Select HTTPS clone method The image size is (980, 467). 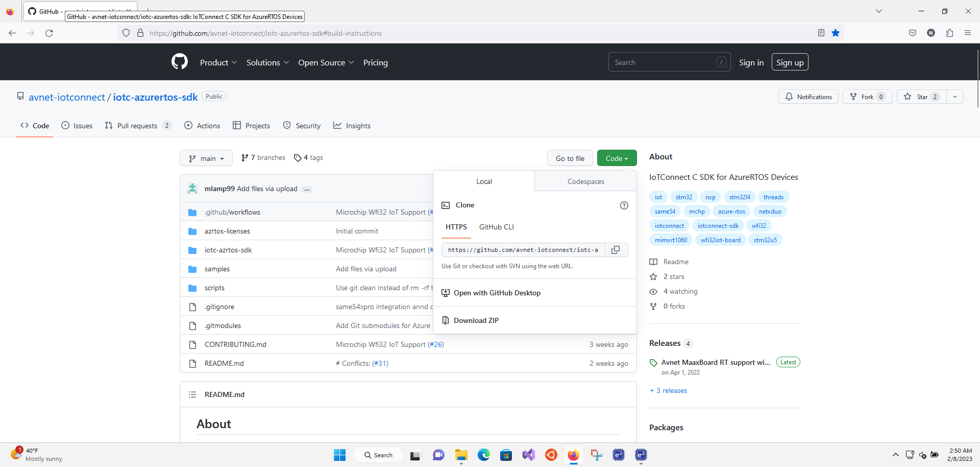(x=456, y=227)
